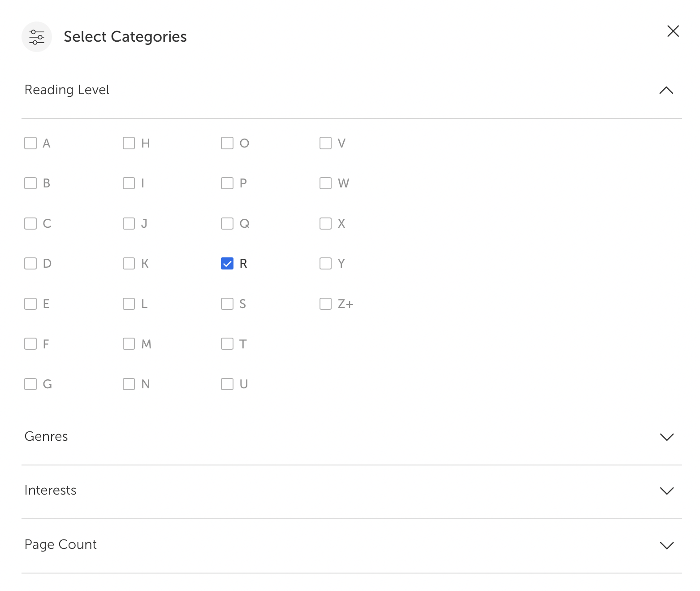This screenshot has height=591, width=700.
Task: Expand the Page Count section
Action: 667,545
